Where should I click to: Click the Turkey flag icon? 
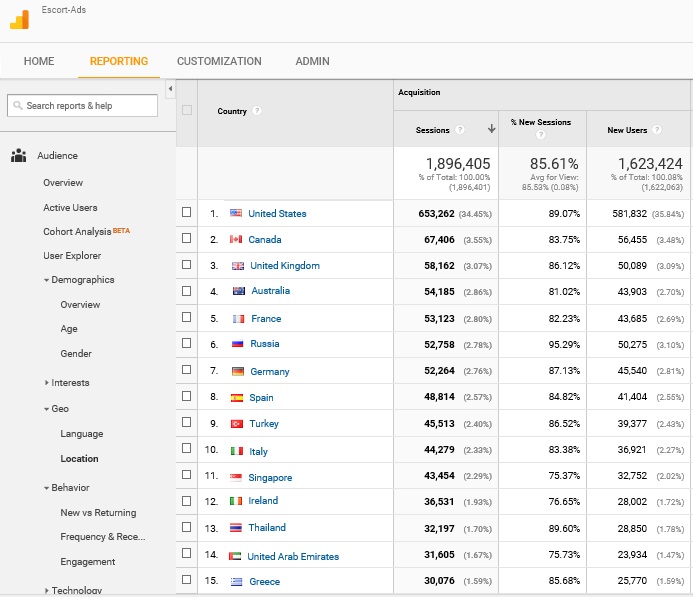[237, 424]
